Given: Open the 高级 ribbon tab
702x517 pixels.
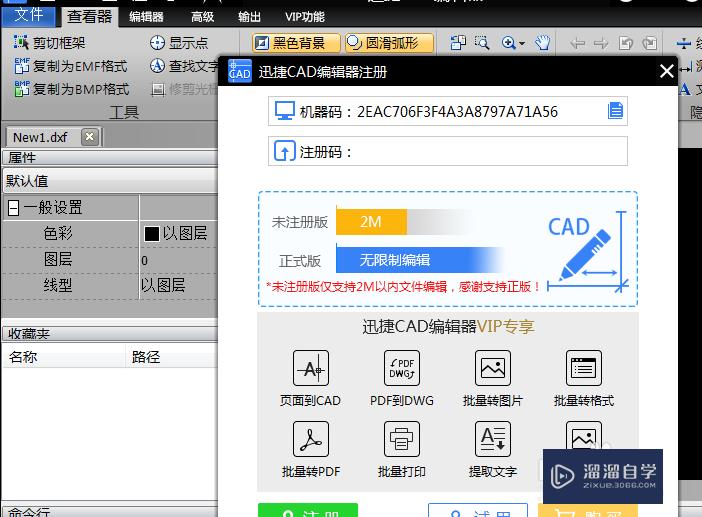Looking at the screenshot, I should click(x=202, y=17).
